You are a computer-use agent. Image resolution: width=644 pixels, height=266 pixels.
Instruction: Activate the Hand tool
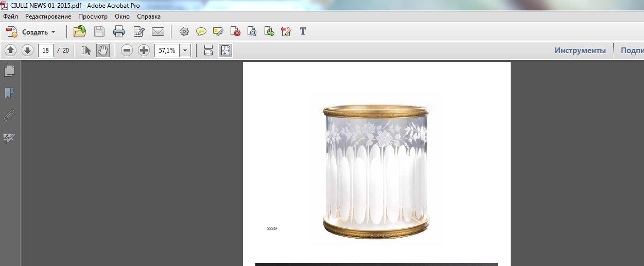[103, 51]
